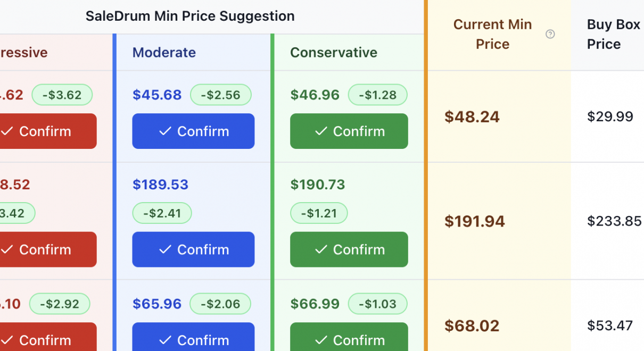Confirm Conservative price $66.99
The height and width of the screenshot is (351, 644).
[x=349, y=338]
